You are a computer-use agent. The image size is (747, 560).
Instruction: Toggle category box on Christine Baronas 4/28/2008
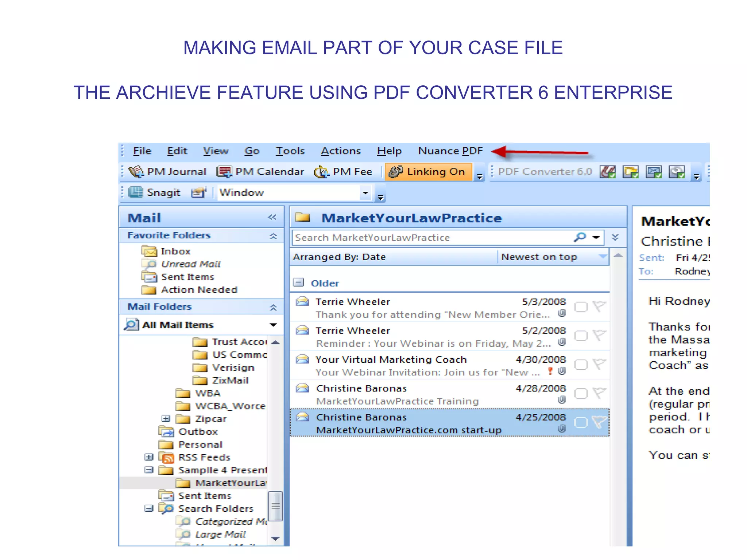point(581,393)
